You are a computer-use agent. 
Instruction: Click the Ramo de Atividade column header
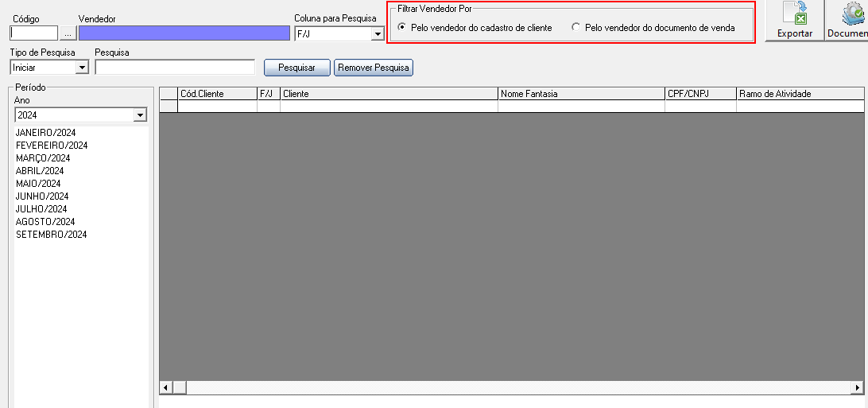click(800, 94)
